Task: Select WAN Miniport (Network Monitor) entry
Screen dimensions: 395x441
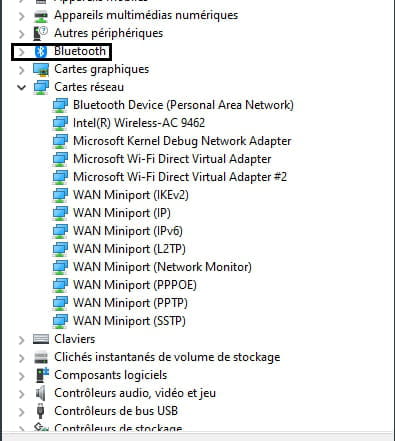Action: [x=162, y=267]
